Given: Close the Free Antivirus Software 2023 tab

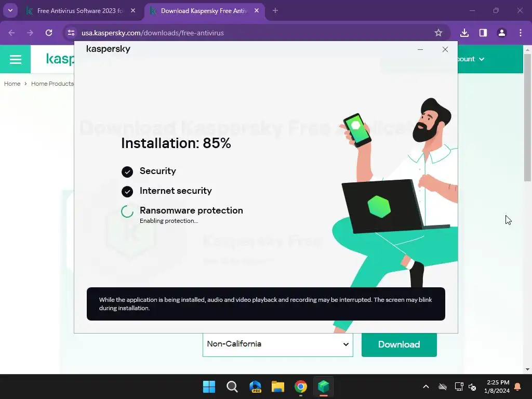Looking at the screenshot, I should coord(133,11).
